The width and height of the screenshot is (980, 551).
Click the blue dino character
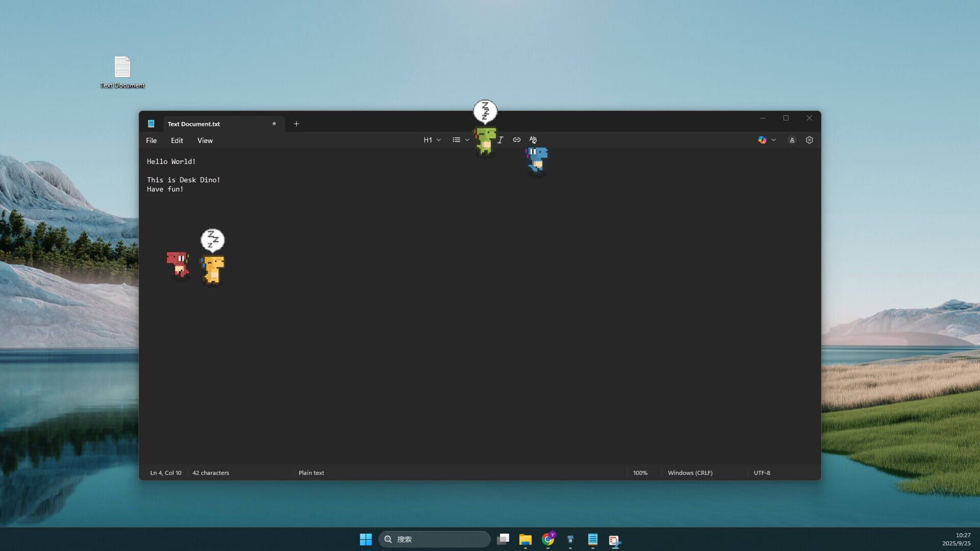[x=537, y=159]
